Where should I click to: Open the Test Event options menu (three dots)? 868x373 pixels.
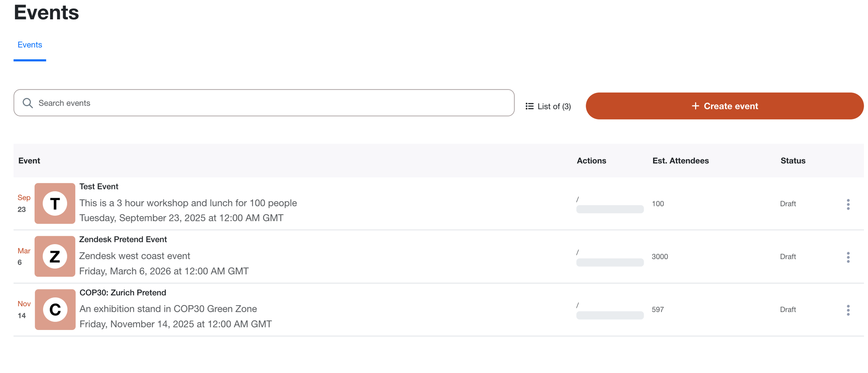click(848, 204)
